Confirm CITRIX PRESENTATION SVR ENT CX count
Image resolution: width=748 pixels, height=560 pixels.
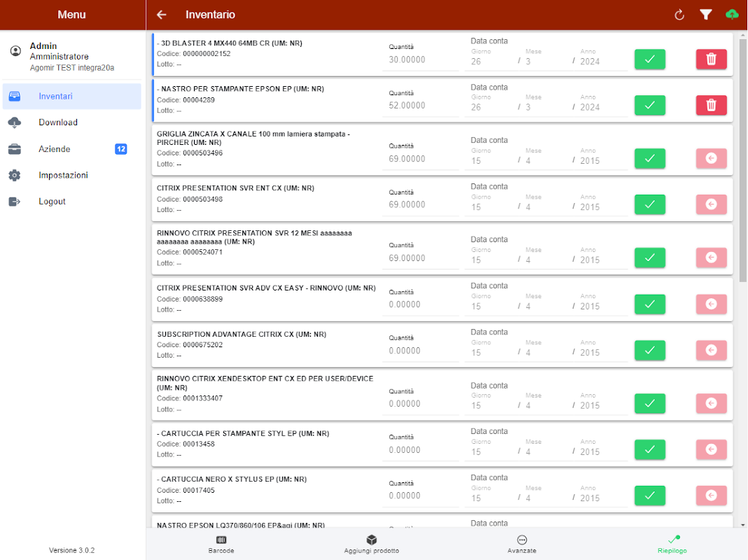(650, 204)
